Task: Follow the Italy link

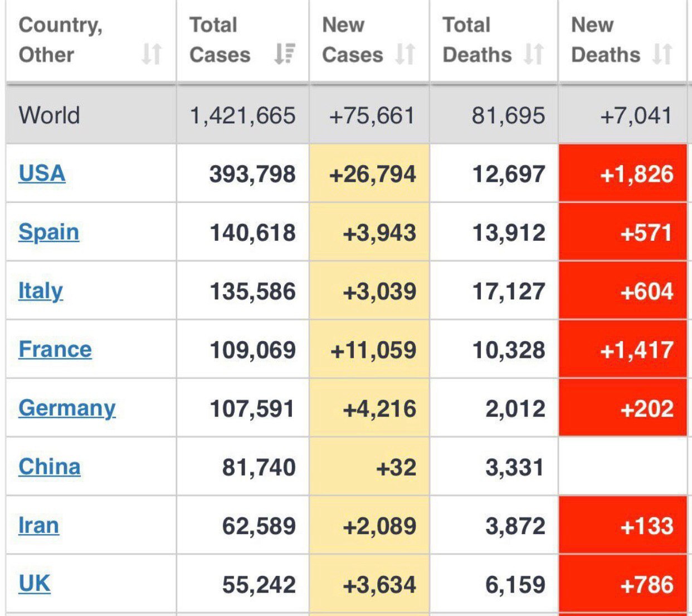Action: click(x=40, y=291)
